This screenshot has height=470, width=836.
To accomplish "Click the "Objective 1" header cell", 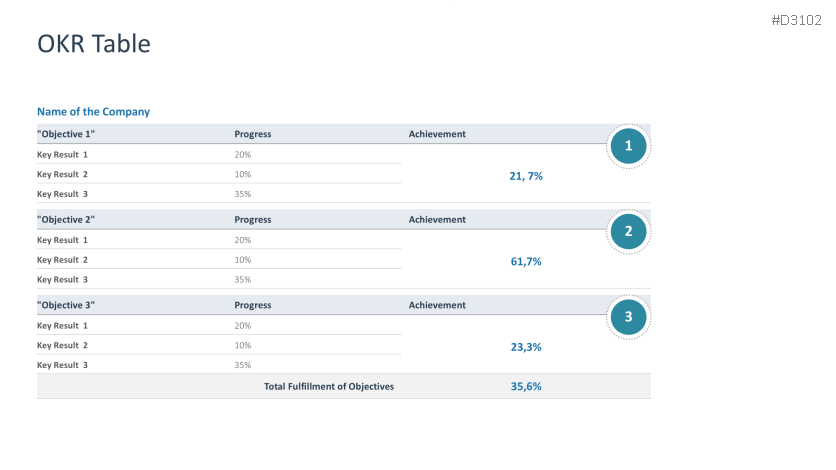I will pyautogui.click(x=66, y=134).
